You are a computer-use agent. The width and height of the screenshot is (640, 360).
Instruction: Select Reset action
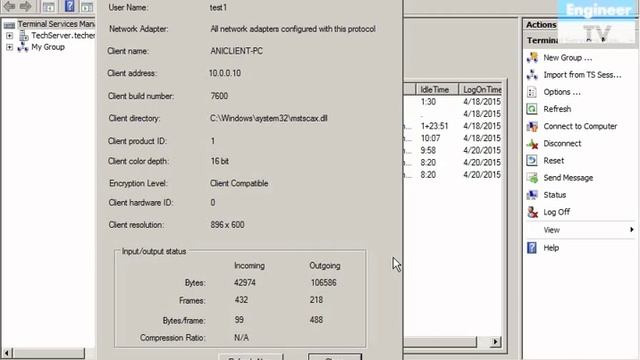pos(553,160)
